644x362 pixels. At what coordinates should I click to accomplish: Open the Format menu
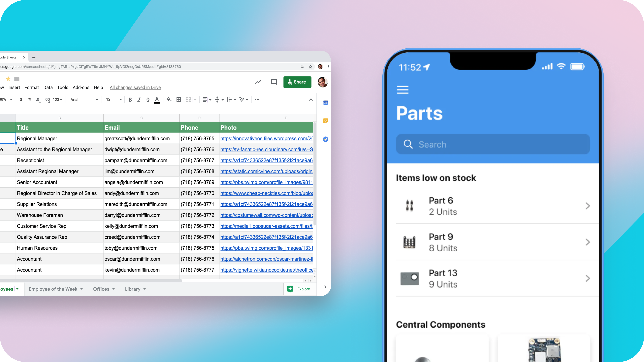(32, 87)
